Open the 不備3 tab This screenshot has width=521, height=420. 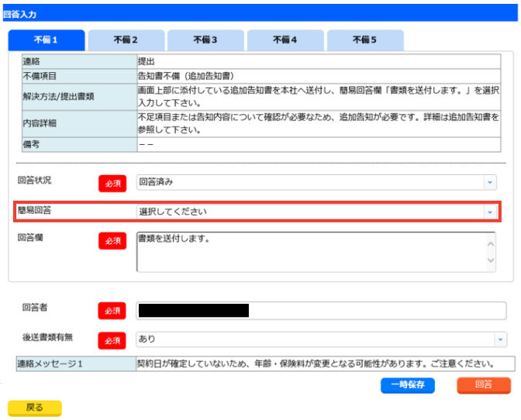(205, 40)
